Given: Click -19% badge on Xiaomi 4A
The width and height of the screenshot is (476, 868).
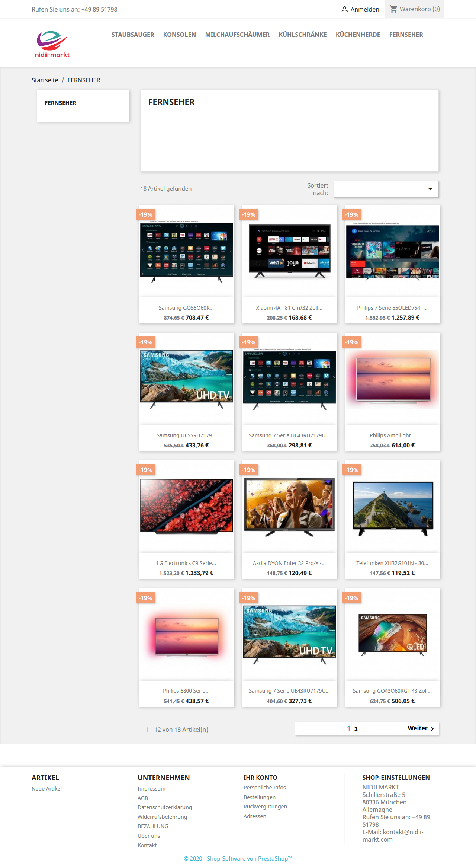Looking at the screenshot, I should 248,215.
